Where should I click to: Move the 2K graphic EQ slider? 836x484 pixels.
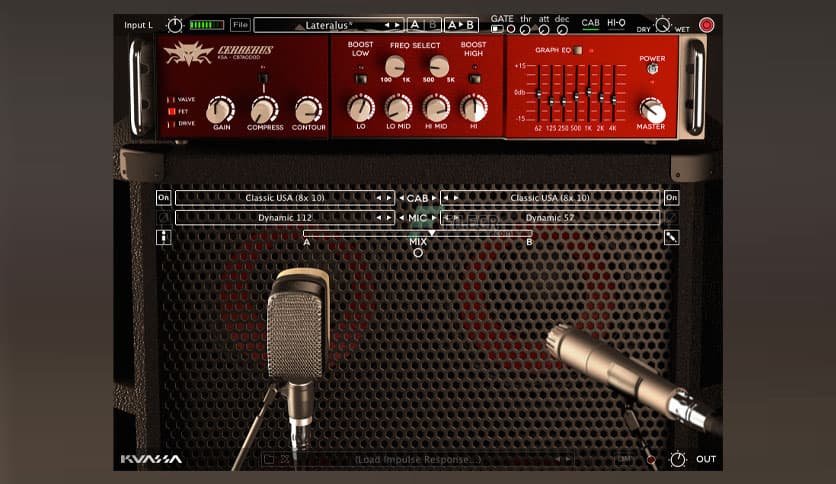[601, 98]
